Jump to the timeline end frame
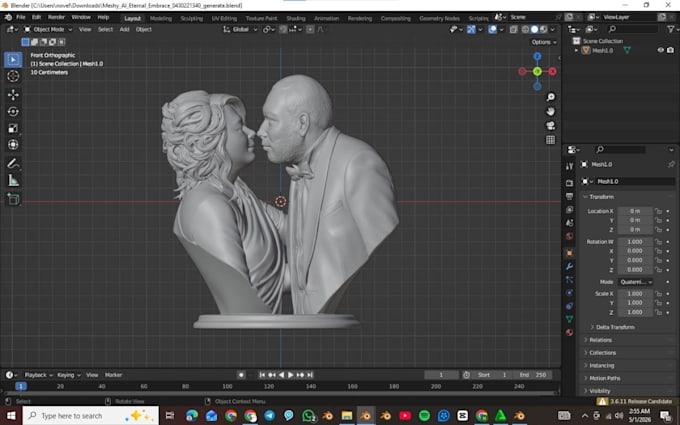This screenshot has height=425, width=680. [310, 375]
